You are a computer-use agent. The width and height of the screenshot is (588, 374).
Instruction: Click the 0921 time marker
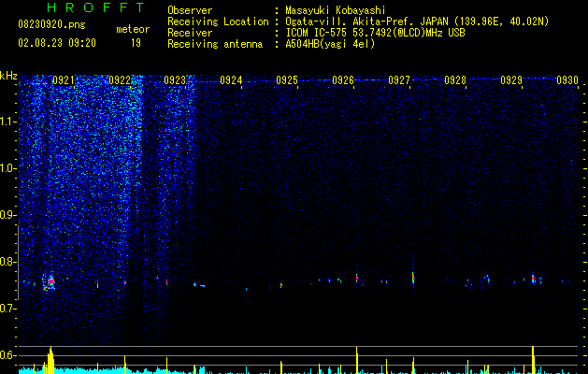[64, 79]
